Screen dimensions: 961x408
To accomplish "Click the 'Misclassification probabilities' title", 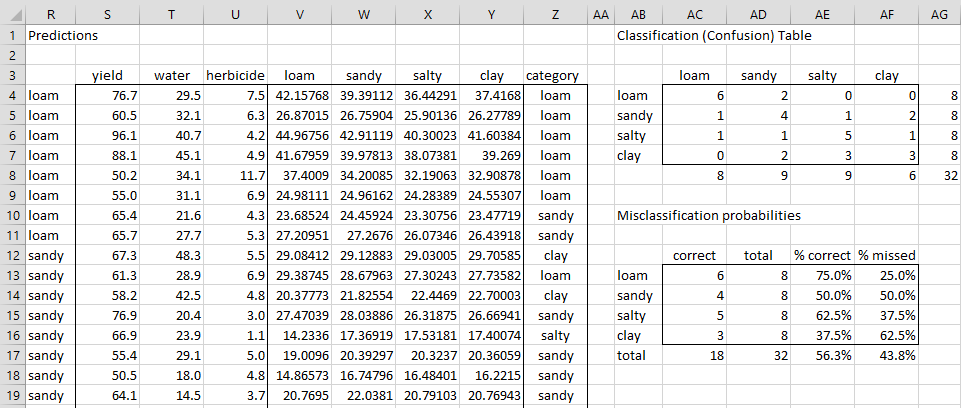I will (709, 216).
